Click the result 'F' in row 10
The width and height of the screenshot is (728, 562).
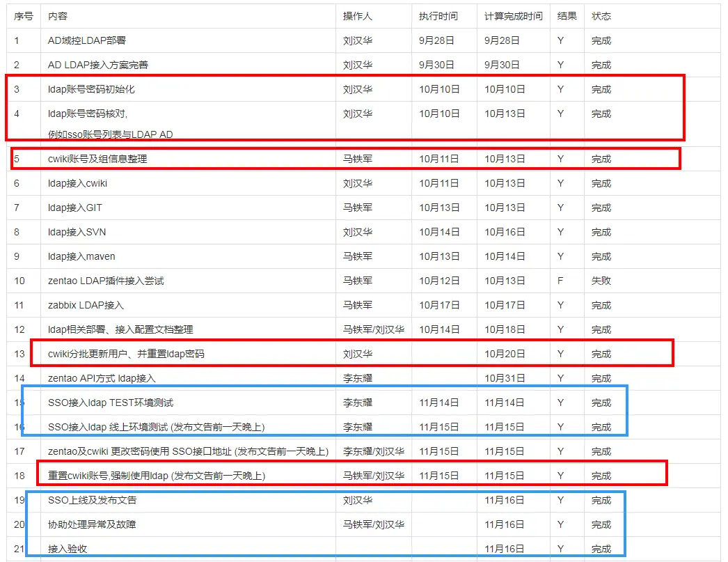click(560, 281)
